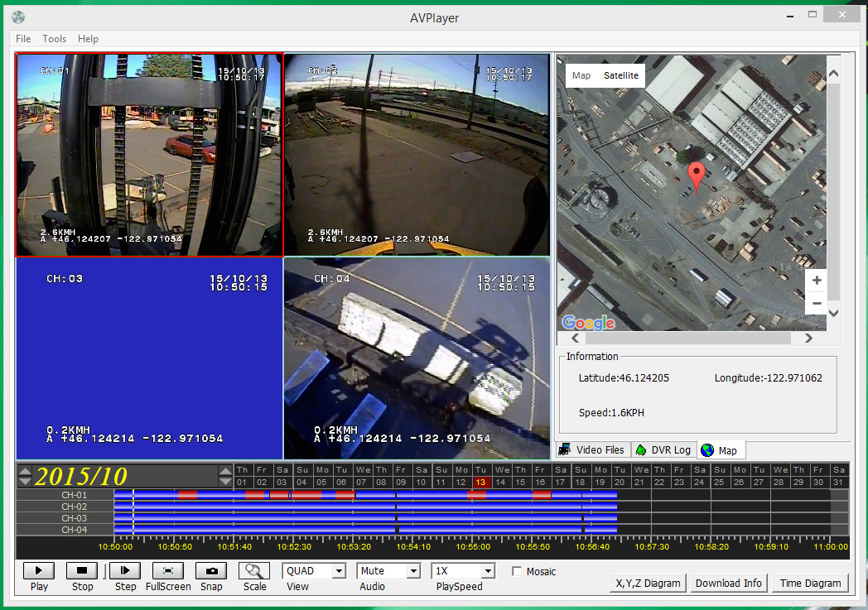Screen dimensions: 868x610
Task: Switch map to Satellite view
Action: coord(620,75)
